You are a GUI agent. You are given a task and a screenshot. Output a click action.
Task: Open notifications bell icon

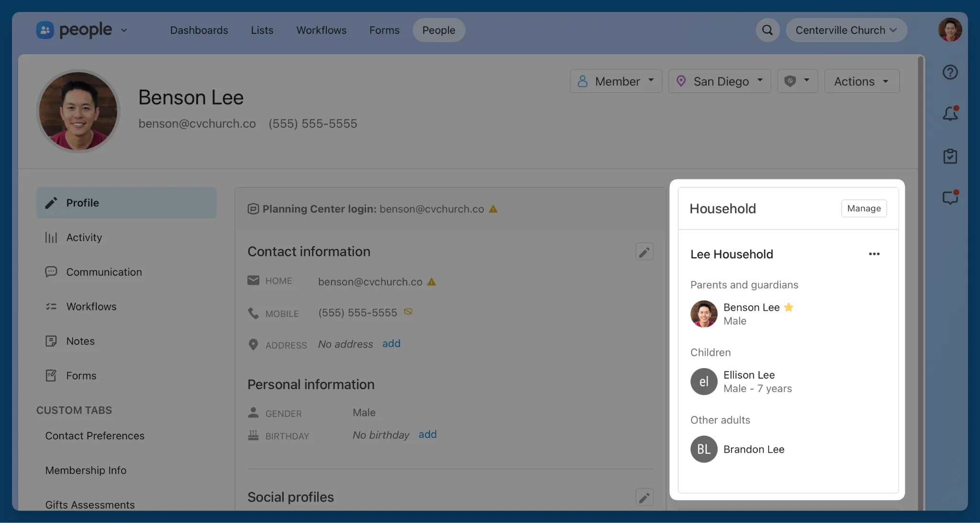point(950,114)
